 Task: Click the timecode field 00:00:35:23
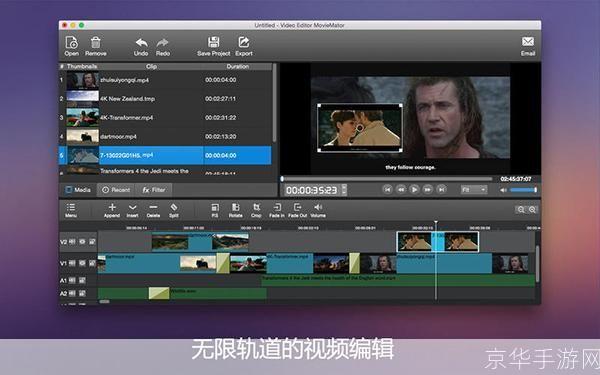(311, 190)
